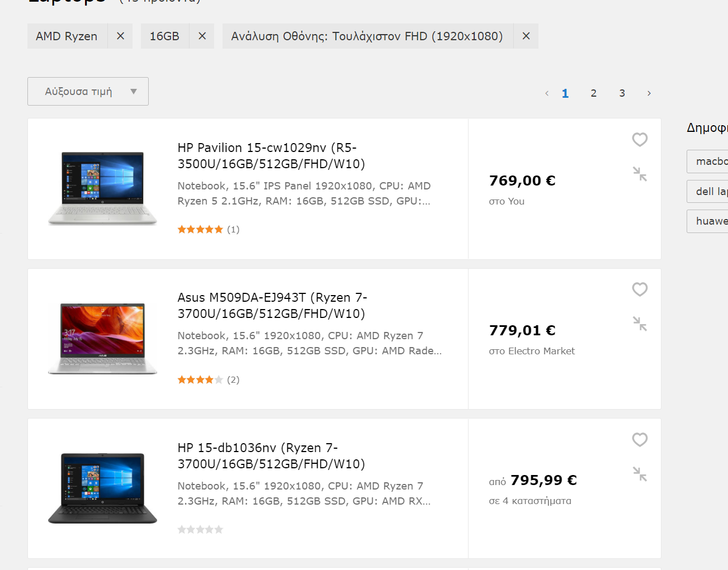The width and height of the screenshot is (728, 570).
Task: View Asus M509DA laptop image
Action: pyautogui.click(x=103, y=339)
